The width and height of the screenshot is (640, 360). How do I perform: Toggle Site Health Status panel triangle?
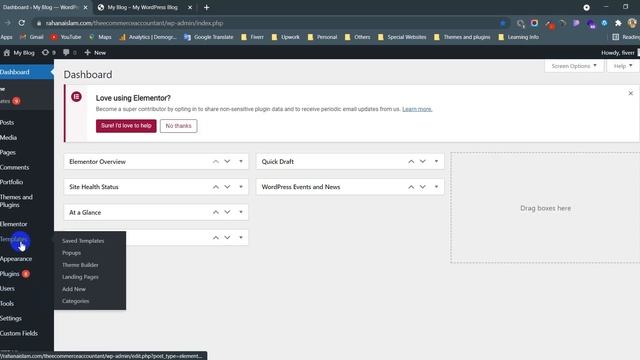pos(241,187)
